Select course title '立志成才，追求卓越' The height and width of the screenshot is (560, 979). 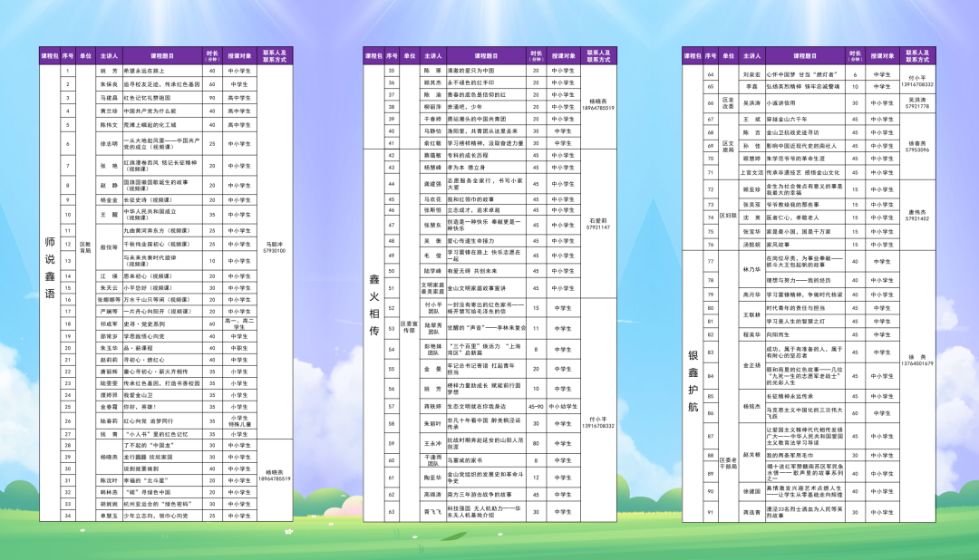pyautogui.click(x=473, y=210)
